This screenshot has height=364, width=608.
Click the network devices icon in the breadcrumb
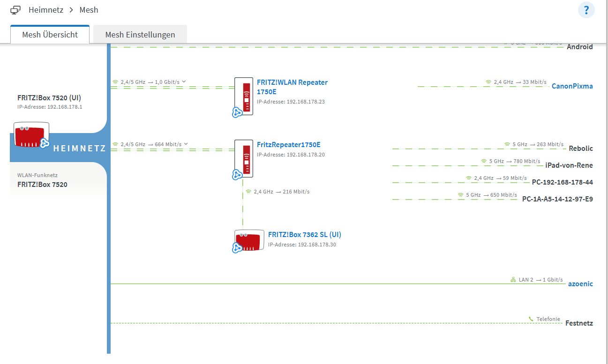[x=15, y=9]
